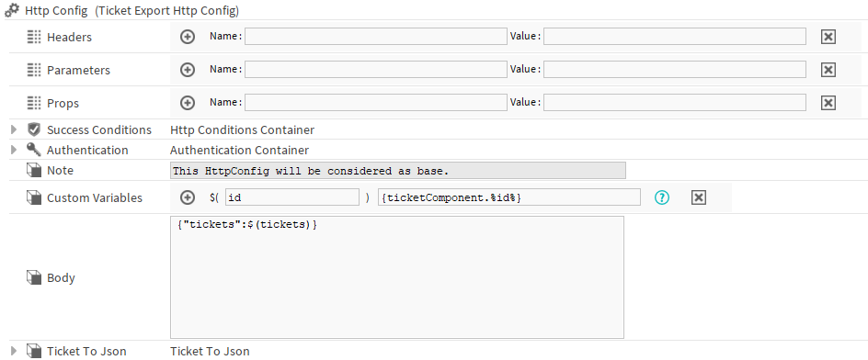Remove the Parameters row with X icon

[x=828, y=70]
